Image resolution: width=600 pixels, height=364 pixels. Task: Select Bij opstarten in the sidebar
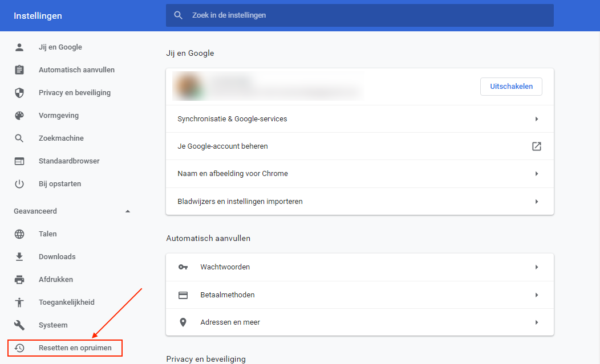click(60, 184)
